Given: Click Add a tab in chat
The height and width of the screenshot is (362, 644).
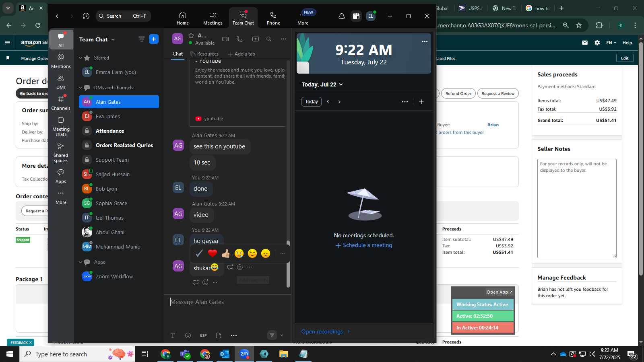Looking at the screenshot, I should coord(241,54).
